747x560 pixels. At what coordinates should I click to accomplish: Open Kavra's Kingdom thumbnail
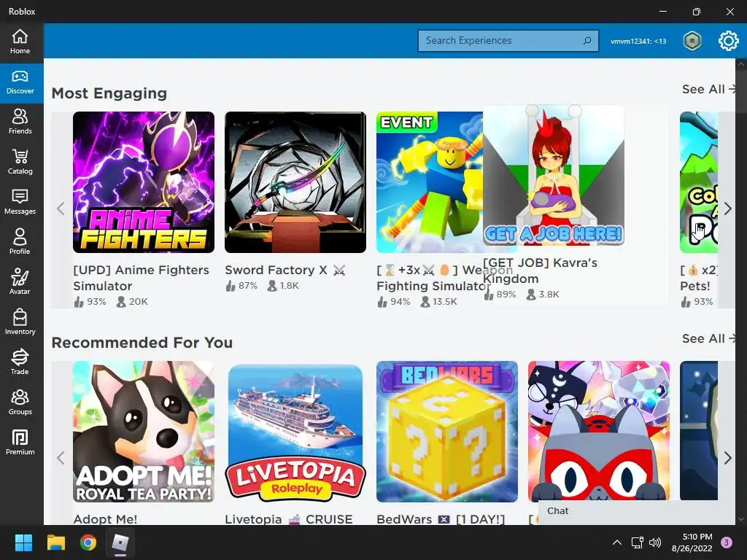[554, 175]
